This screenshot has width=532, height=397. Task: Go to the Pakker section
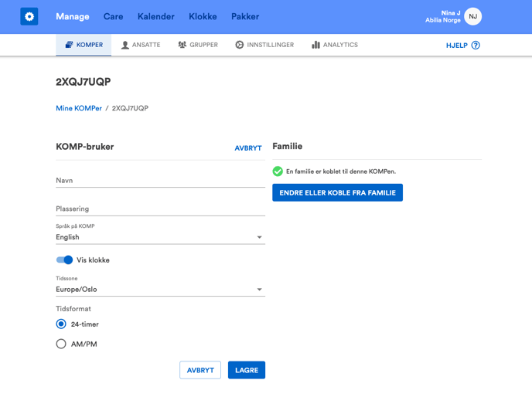click(245, 17)
